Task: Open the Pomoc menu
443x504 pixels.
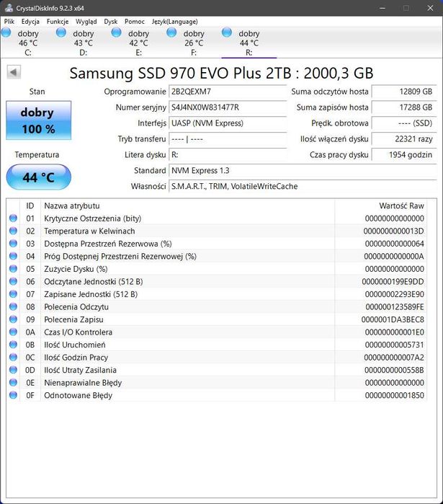Action: pyautogui.click(x=135, y=22)
